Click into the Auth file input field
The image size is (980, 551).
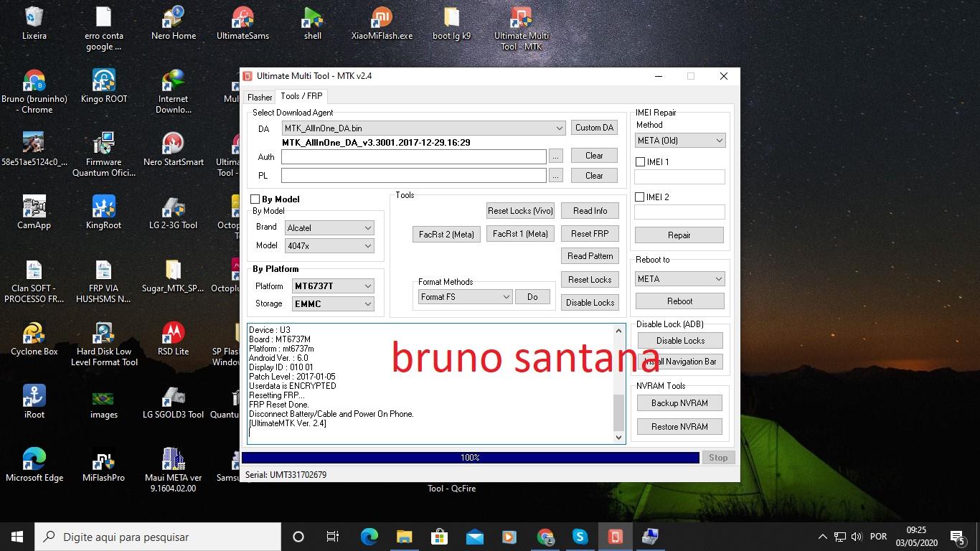pyautogui.click(x=414, y=156)
